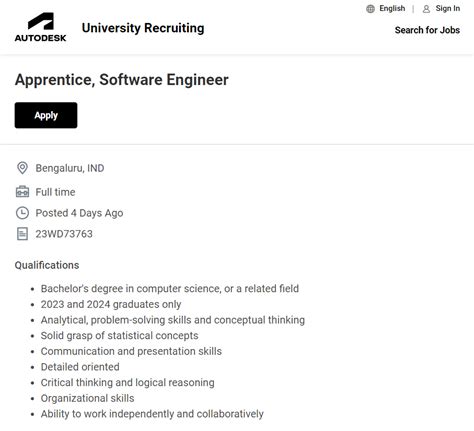Click the Posted 4 Days Ago text
The image size is (474, 431).
(x=79, y=213)
